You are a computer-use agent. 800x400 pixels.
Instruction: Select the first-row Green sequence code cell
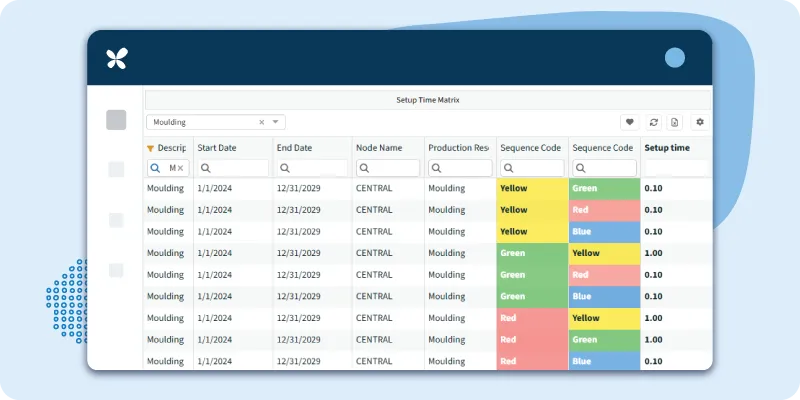click(x=604, y=188)
